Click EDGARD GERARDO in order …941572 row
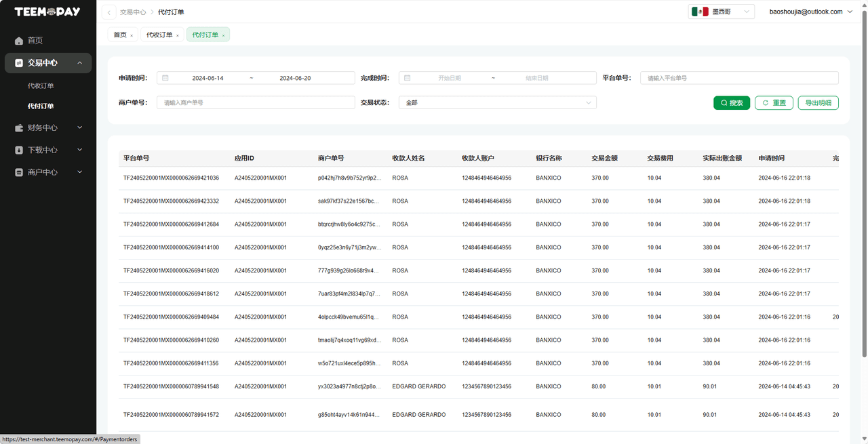This screenshot has height=444, width=868. point(419,415)
